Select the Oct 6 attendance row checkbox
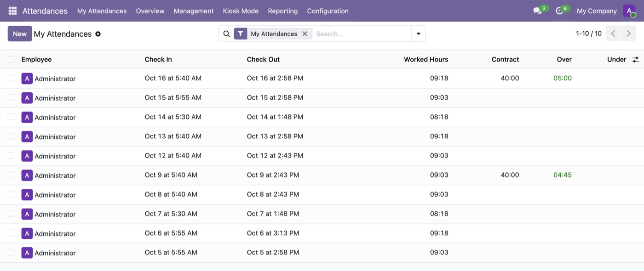 tap(11, 233)
